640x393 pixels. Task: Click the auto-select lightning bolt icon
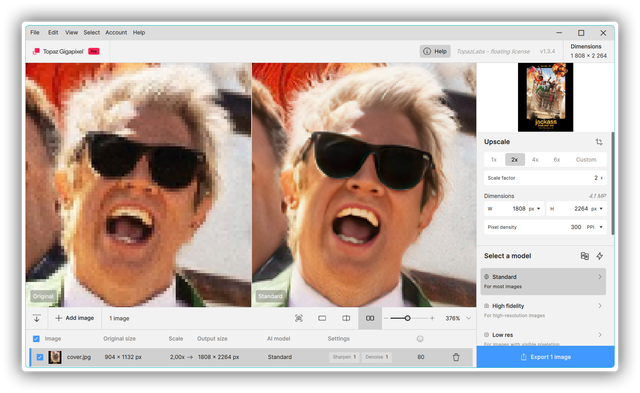click(600, 256)
